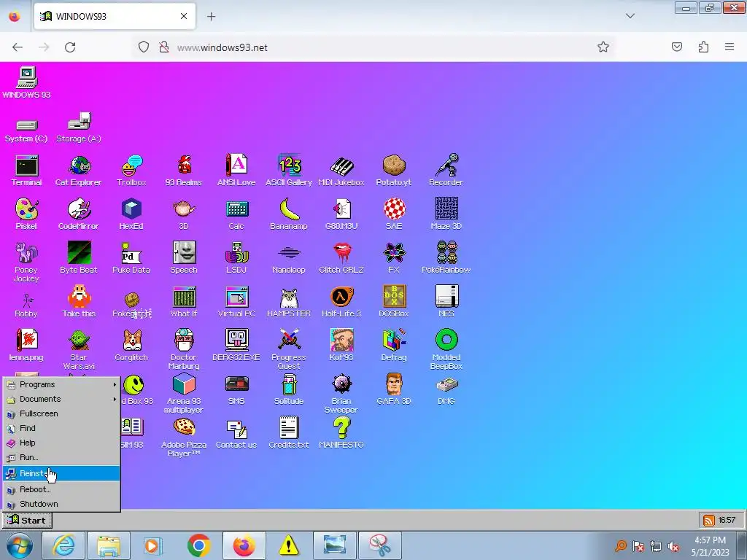Launch the Speech face icon

tap(184, 257)
